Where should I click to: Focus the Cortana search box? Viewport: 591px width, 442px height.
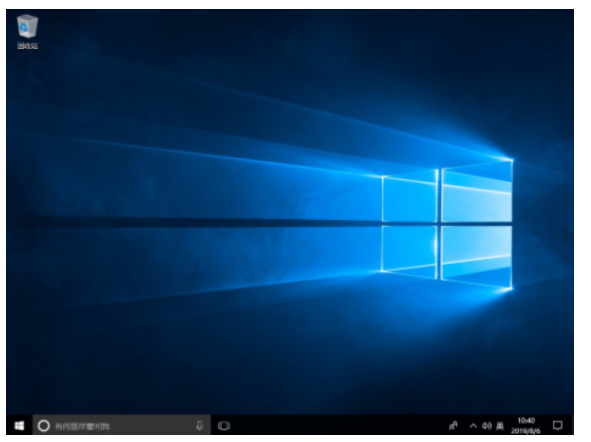point(121,425)
